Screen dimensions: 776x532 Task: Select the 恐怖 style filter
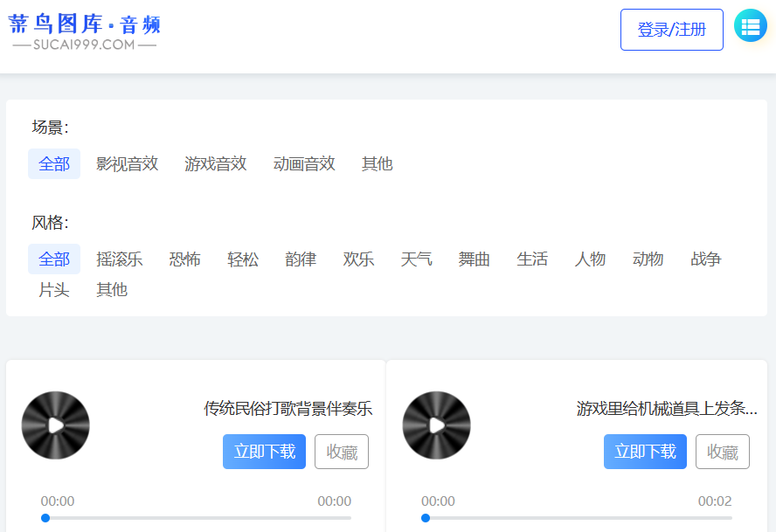(x=184, y=259)
